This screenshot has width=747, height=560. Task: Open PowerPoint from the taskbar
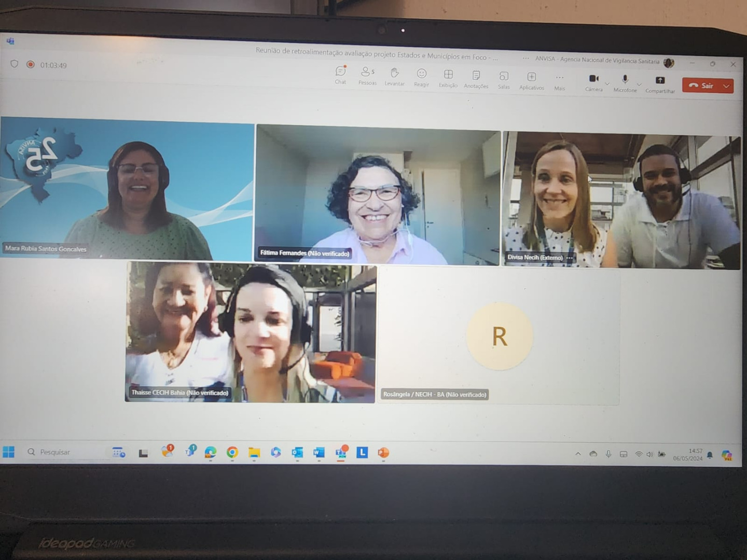(383, 453)
